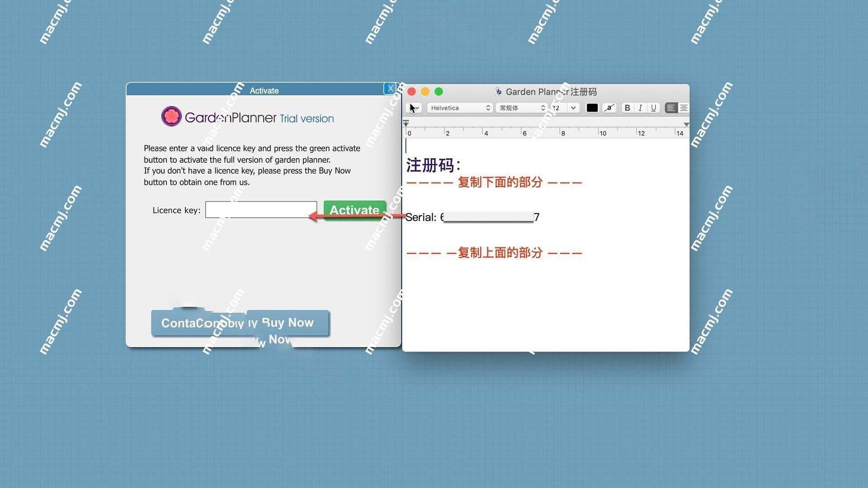Click the Trial version label
868x488 pixels.
point(307,119)
